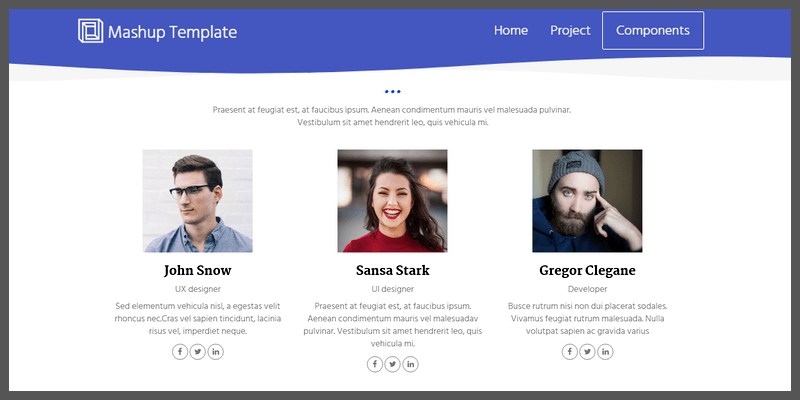Open John Snow's Facebook icon
The height and width of the screenshot is (400, 800).
point(180,352)
